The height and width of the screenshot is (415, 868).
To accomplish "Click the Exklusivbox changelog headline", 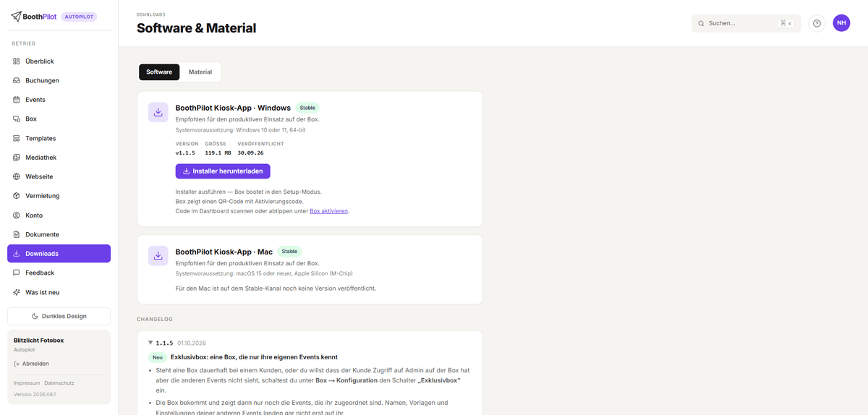I will [254, 357].
